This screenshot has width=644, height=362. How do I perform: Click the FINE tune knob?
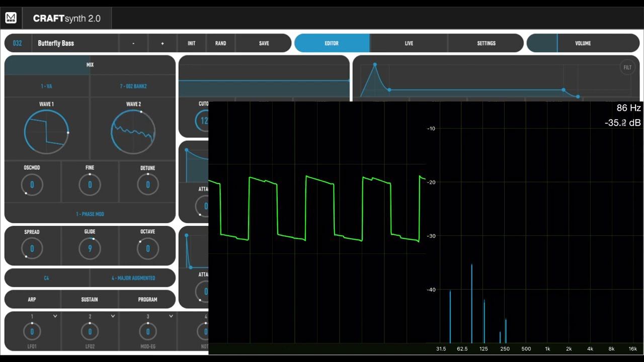pyautogui.click(x=90, y=185)
